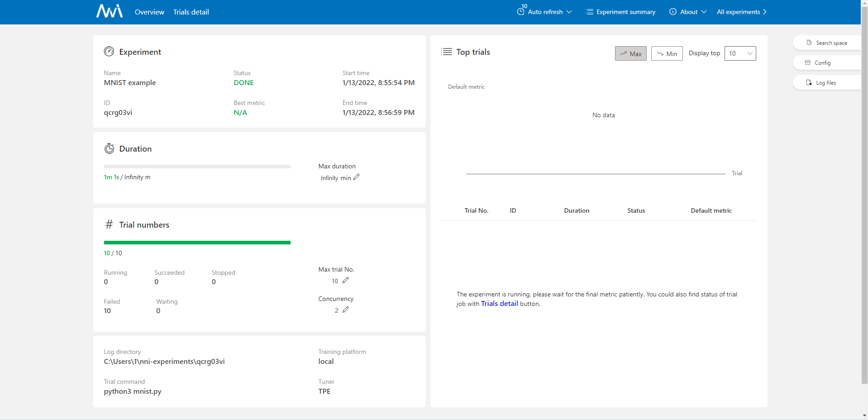Click scrollbar down arrow
868x420 pixels.
click(x=864, y=415)
